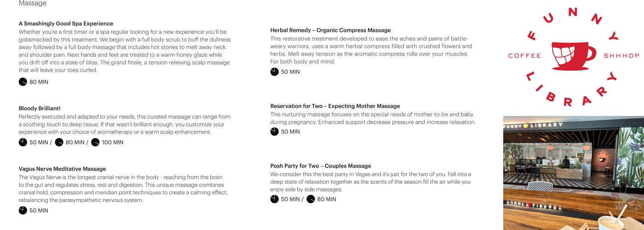Click the COFFEE text in the logo
Image resolution: width=644 pixels, height=230 pixels.
pos(524,56)
